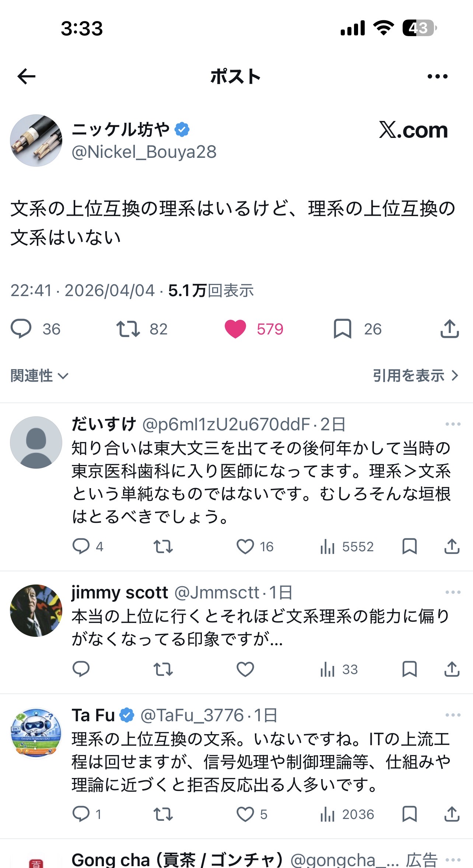Like Ta Fu's reply
This screenshot has height=868, width=473.
[245, 814]
